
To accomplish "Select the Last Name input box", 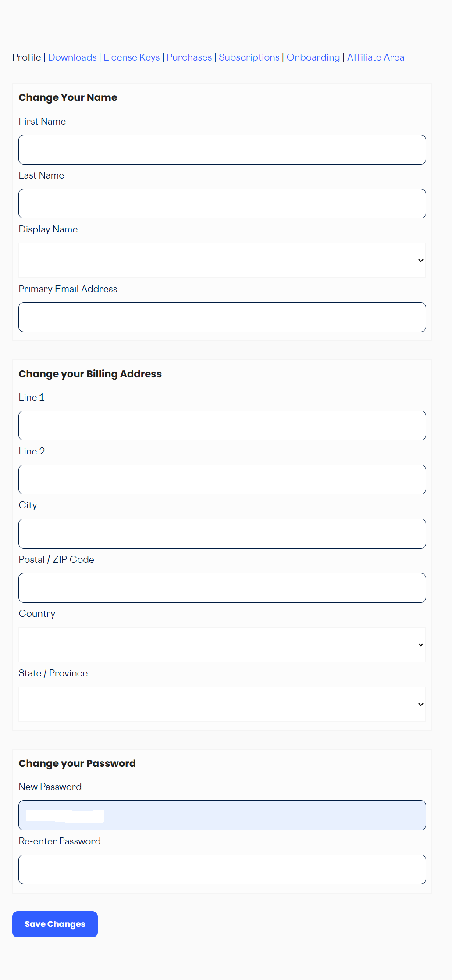I will [222, 203].
